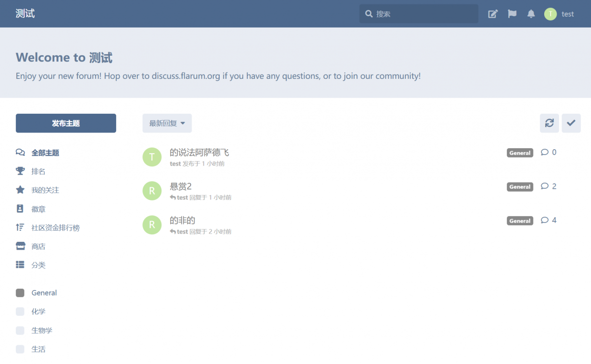Screen dimensions: 591x364
Task: Open 社区资金排行榜 in sidebar
Action: click(55, 228)
